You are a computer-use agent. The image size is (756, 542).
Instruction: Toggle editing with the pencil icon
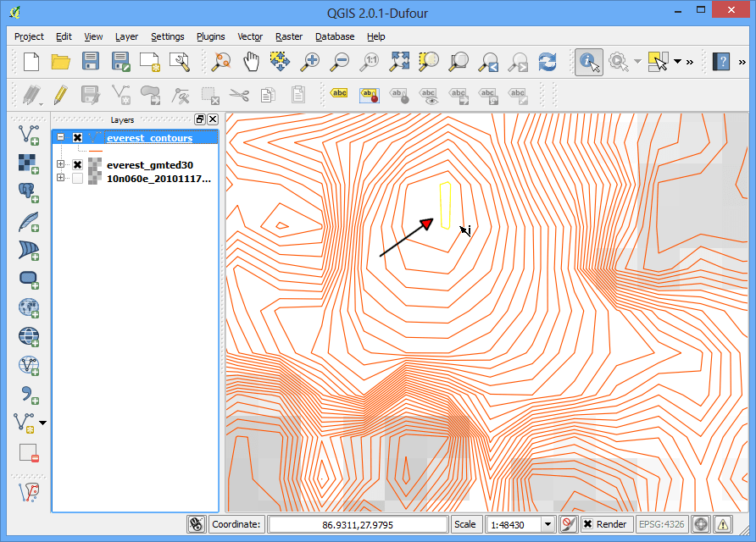tap(59, 95)
